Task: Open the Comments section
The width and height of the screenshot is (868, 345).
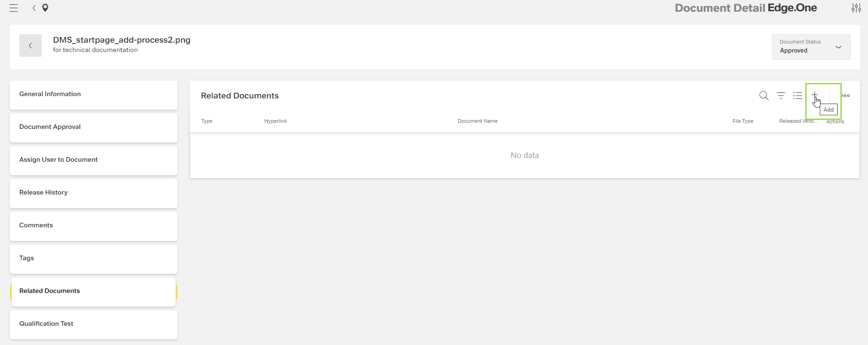Action: (x=94, y=226)
